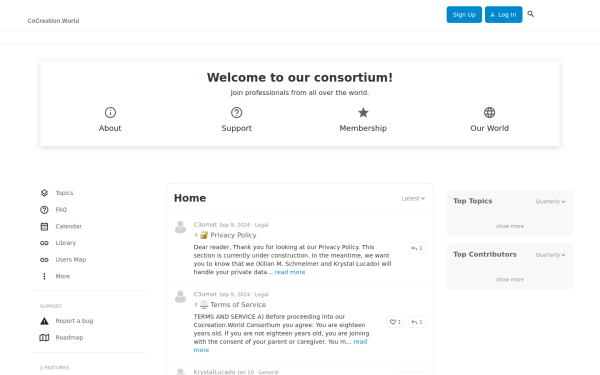
Task: Open Membership banner label
Action: (363, 128)
